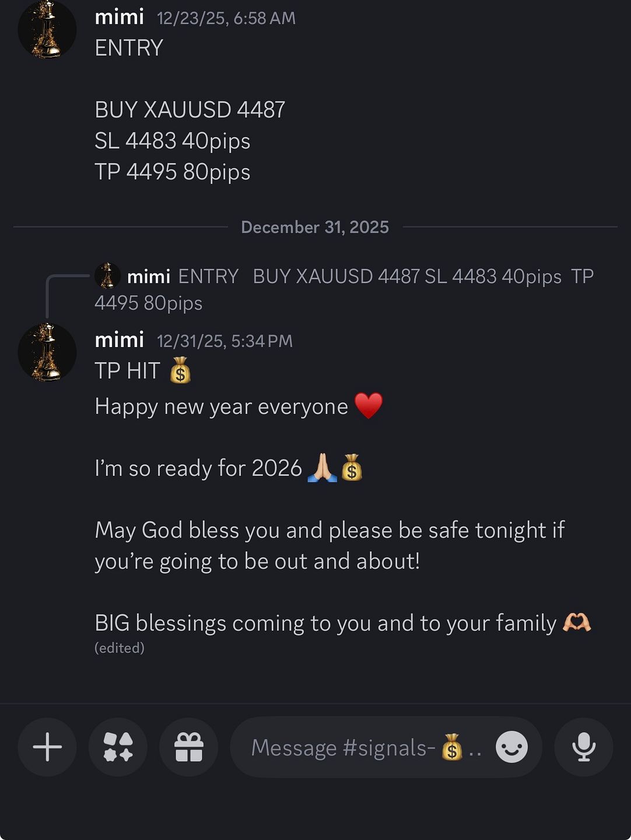Tap the BUY XAUUSD 4487 message text

(x=190, y=110)
